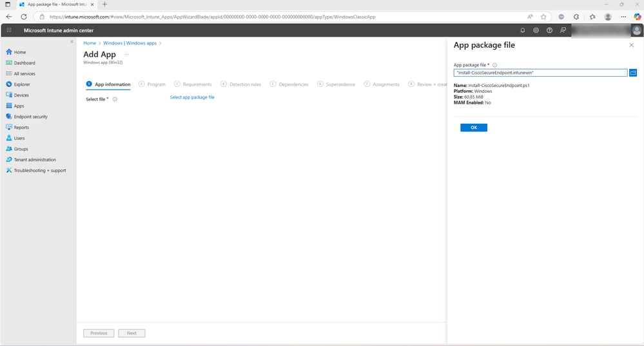The height and width of the screenshot is (346, 644).
Task: Click the browser address bar URL
Action: pos(212,17)
